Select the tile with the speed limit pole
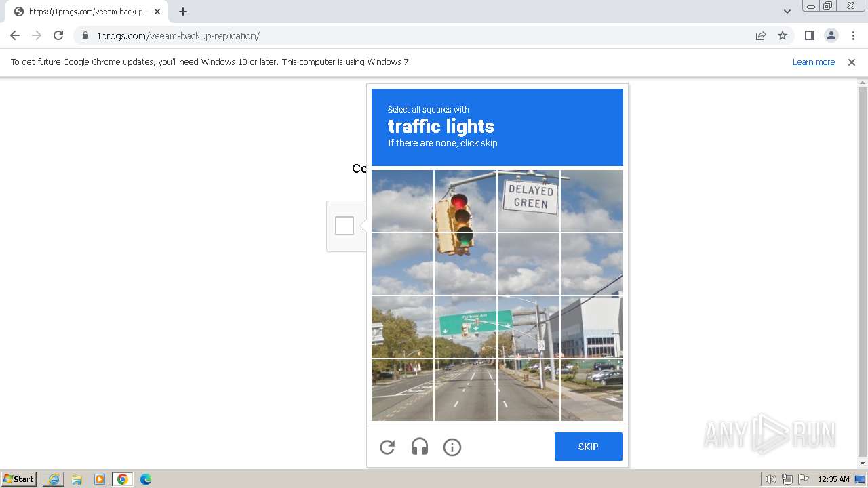 tap(528, 327)
